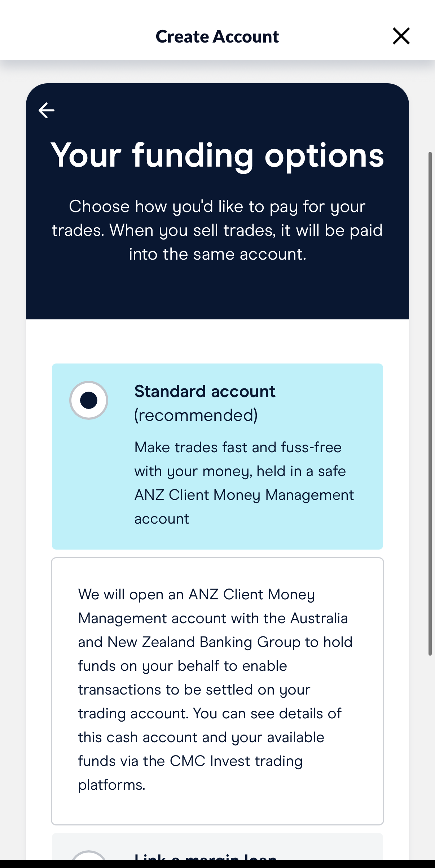Dismiss account creation with the cross icon
Screen dimensions: 435x868
pos(401,36)
